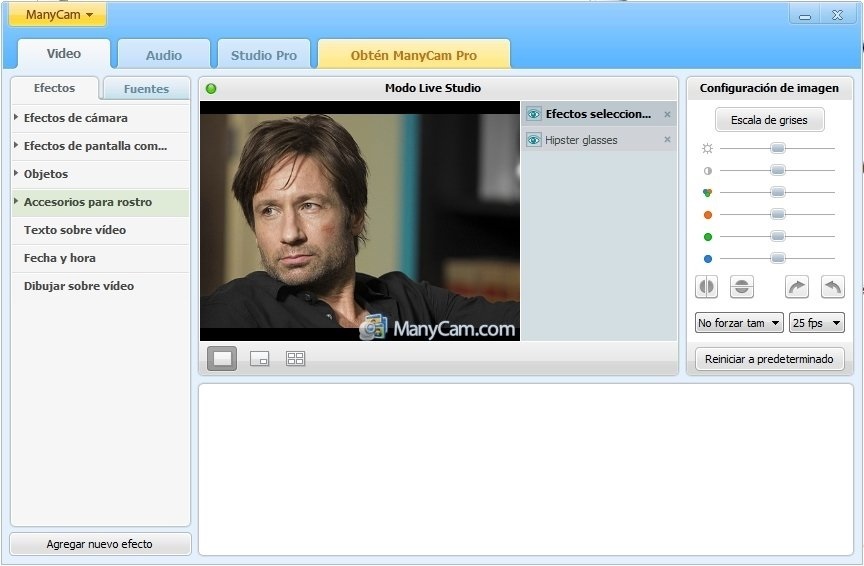This screenshot has width=864, height=566.
Task: Expand Accesorios para rostro category
Action: [x=100, y=202]
